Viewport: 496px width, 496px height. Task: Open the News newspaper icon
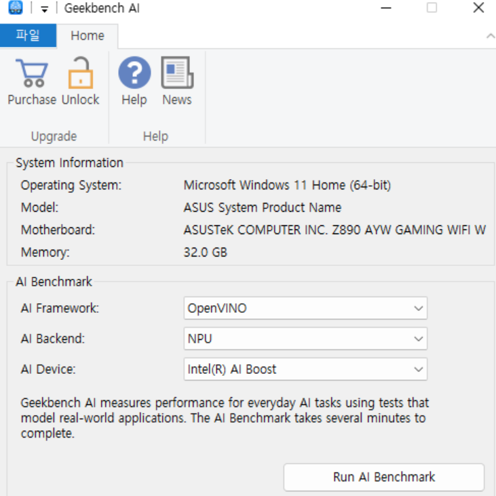point(177,73)
